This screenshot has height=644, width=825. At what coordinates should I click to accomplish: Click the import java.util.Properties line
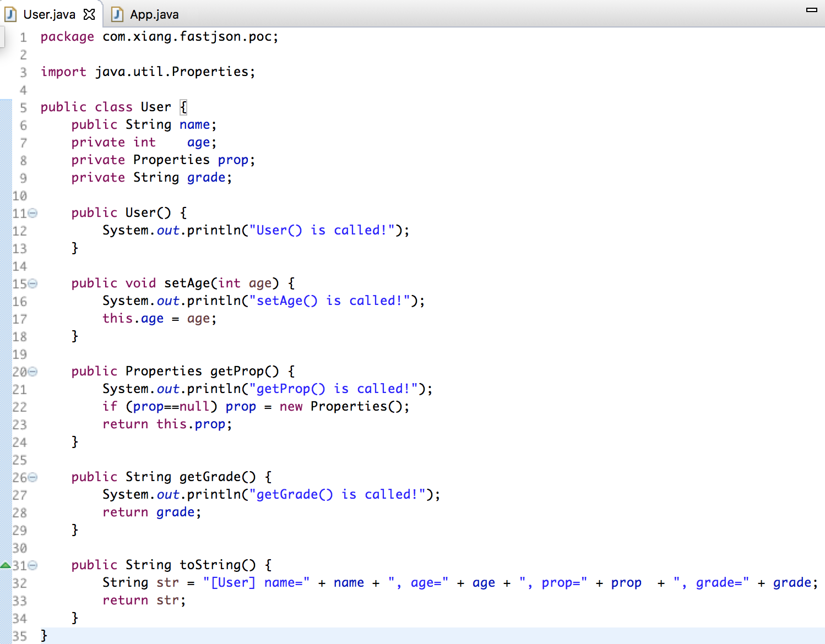coord(148,72)
